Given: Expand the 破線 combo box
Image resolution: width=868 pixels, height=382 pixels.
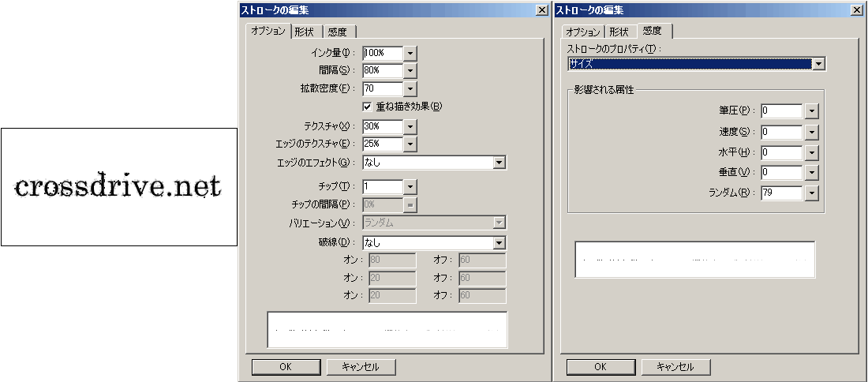Looking at the screenshot, I should pyautogui.click(x=499, y=242).
